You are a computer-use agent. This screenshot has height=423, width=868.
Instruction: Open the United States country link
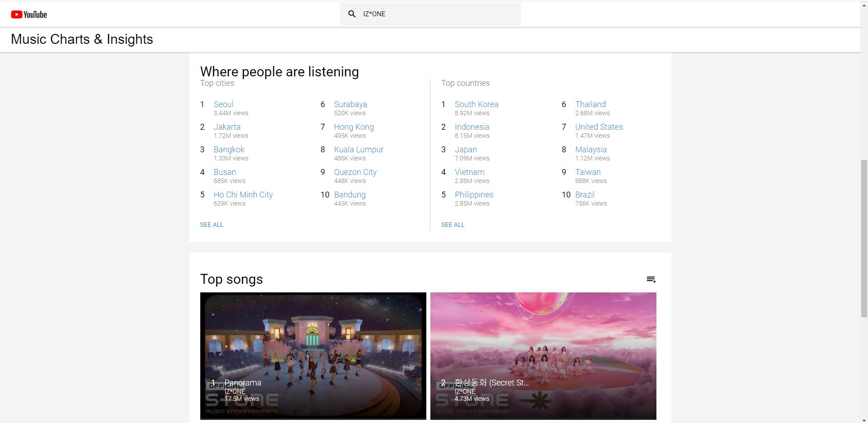coord(599,127)
